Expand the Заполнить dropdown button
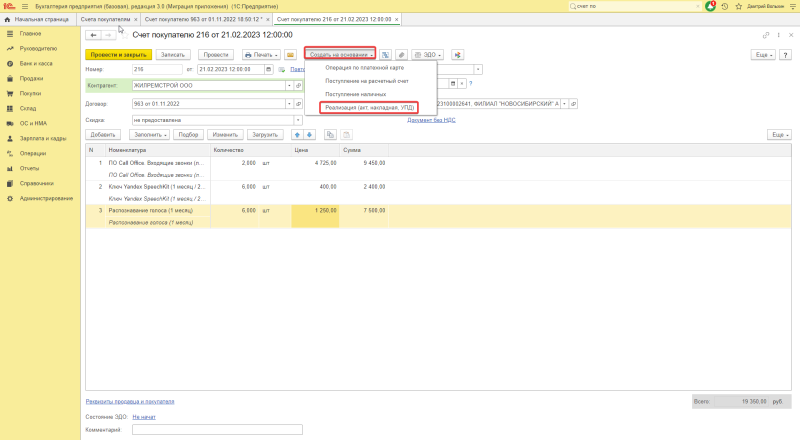This screenshot has width=800, height=440. 149,135
